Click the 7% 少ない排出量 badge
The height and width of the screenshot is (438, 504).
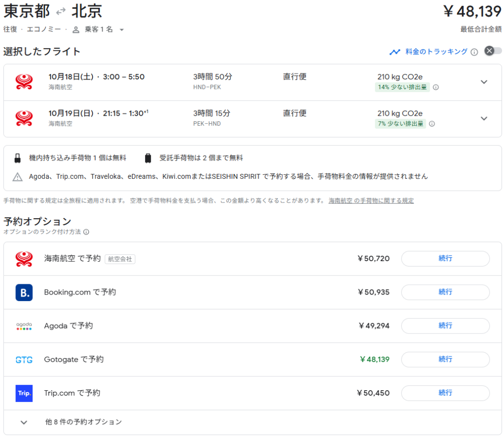point(402,124)
